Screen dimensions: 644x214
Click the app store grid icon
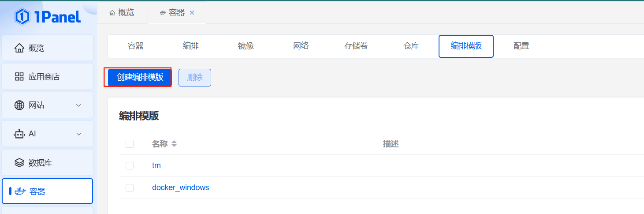(x=19, y=77)
